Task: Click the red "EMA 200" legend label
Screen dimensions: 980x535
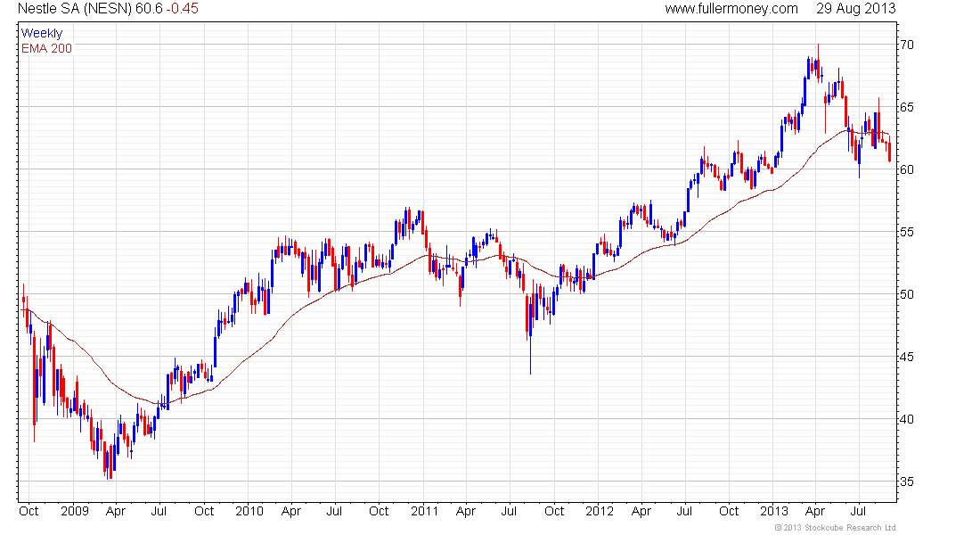Action: pyautogui.click(x=47, y=48)
